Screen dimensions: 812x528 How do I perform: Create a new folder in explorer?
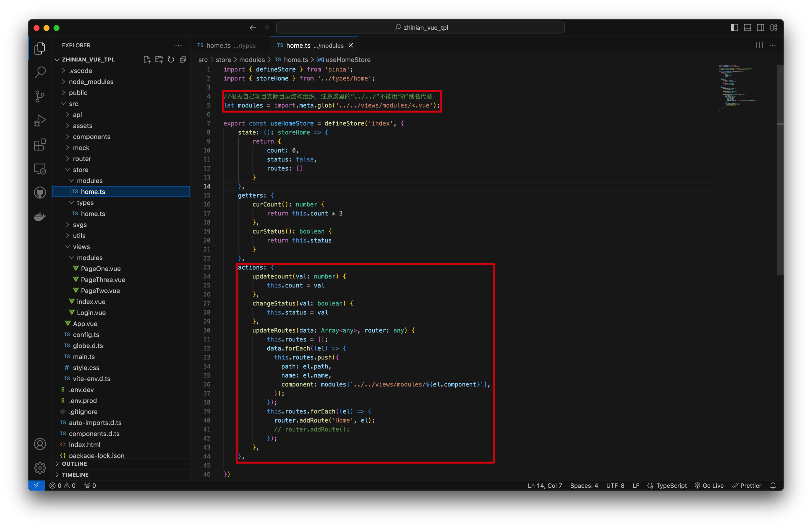(159, 59)
